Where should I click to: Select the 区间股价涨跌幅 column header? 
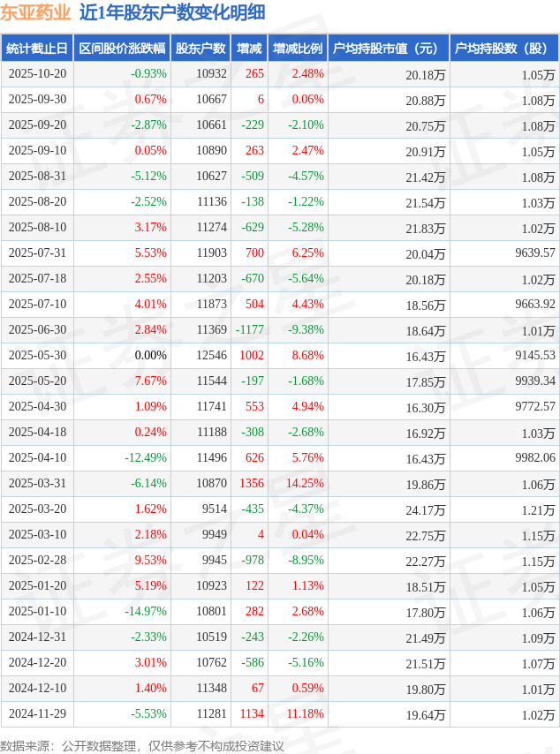[121, 49]
